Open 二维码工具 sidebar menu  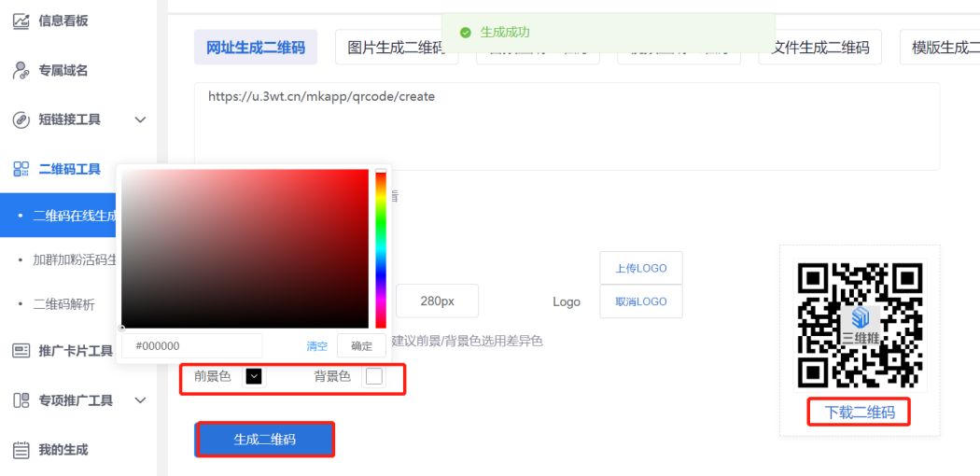point(69,169)
